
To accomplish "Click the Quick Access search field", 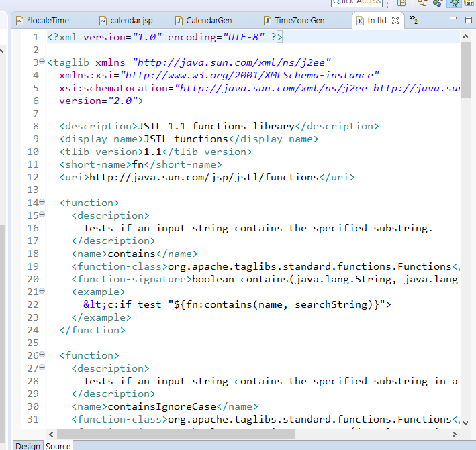I will pyautogui.click(x=356, y=3).
